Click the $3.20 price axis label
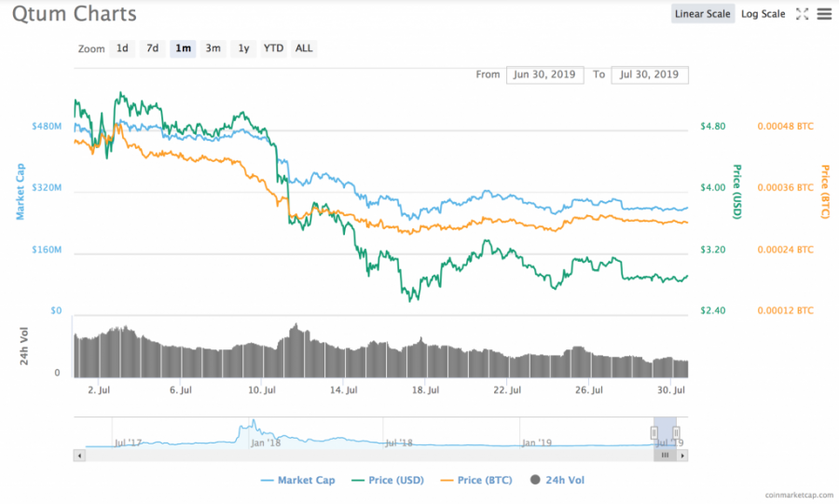The height and width of the screenshot is (504, 839). 713,250
